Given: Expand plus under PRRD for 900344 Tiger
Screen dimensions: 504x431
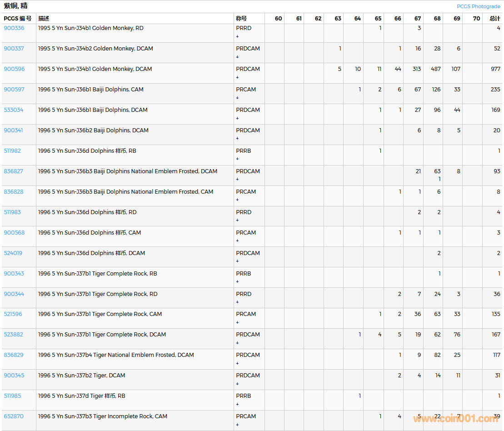Looking at the screenshot, I should pyautogui.click(x=237, y=302).
